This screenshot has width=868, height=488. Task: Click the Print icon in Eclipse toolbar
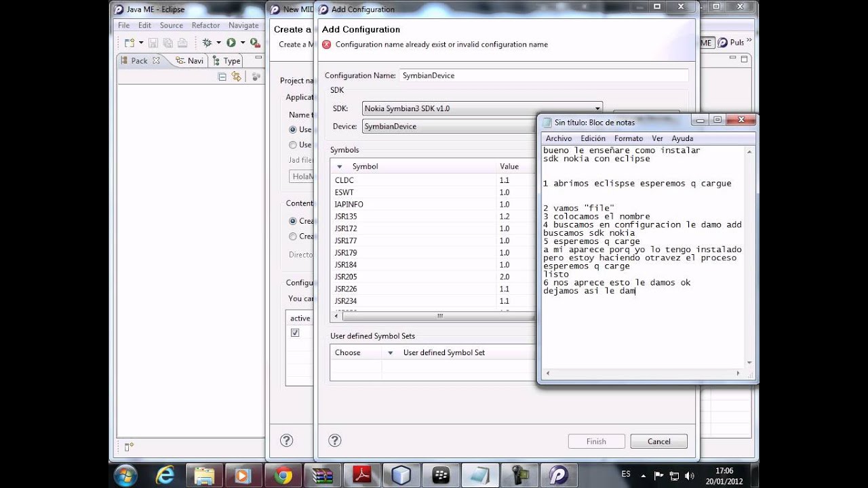pyautogui.click(x=182, y=43)
